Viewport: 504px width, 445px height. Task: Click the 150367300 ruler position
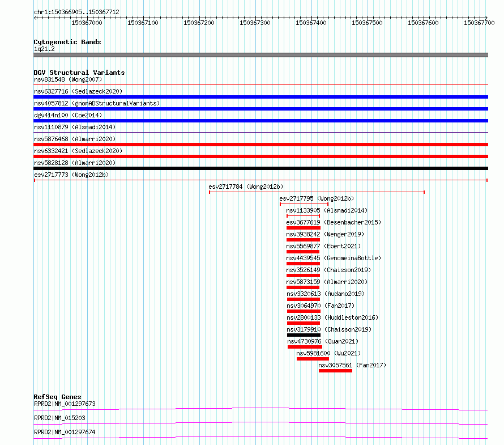(x=255, y=23)
